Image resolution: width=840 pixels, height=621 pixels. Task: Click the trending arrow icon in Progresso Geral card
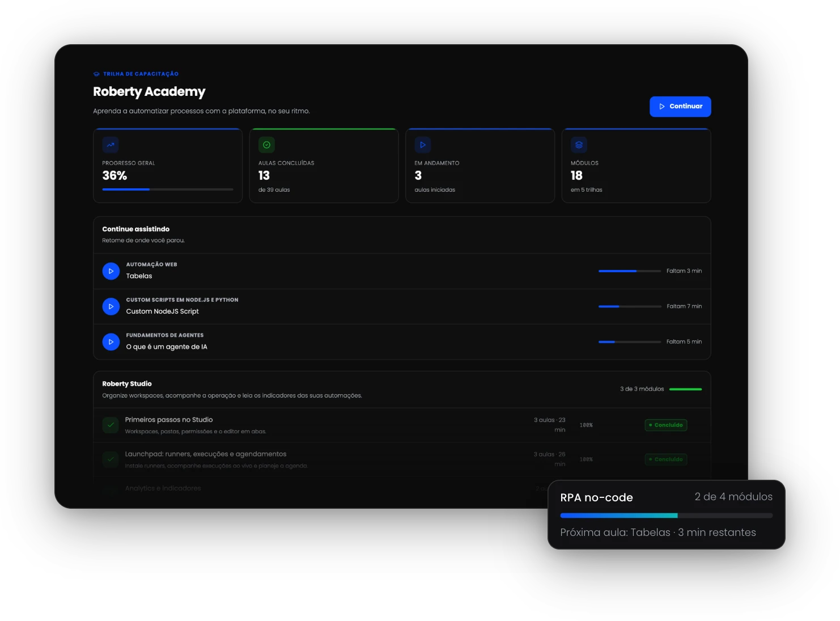point(111,145)
